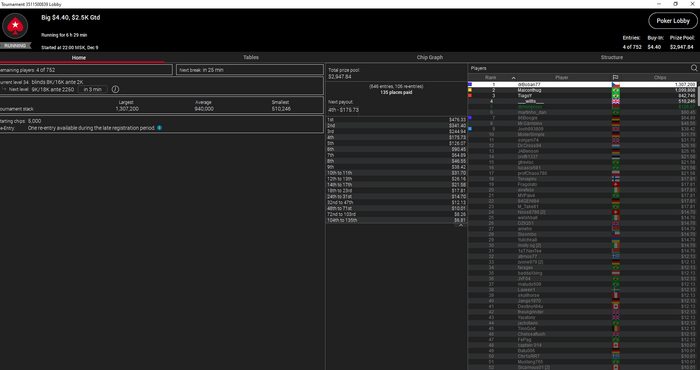Image resolution: width=700 pixels, height=370 pixels.
Task: Collapse the payout list chevron
Action: tap(461, 225)
